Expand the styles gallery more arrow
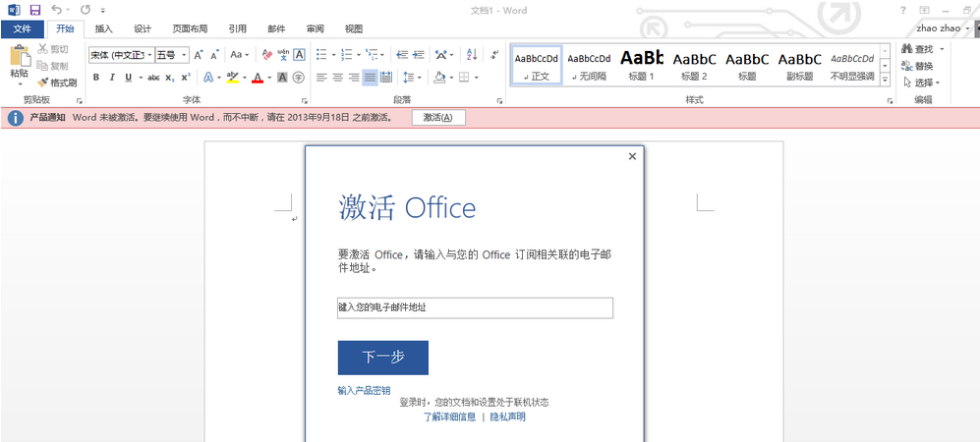The image size is (980, 442). (x=885, y=80)
